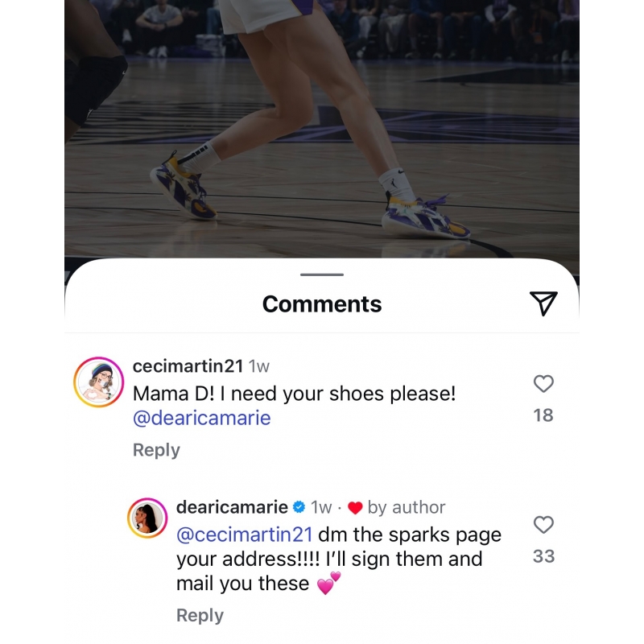
Task: Click the 1w timestamp beside cecimartin21
Action: click(259, 366)
